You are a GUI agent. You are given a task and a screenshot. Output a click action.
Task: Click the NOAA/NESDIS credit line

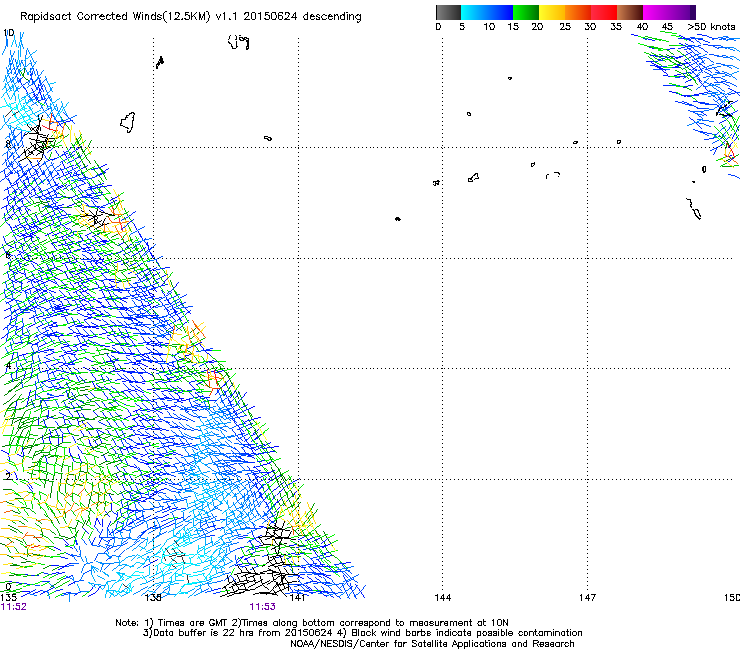(432, 643)
